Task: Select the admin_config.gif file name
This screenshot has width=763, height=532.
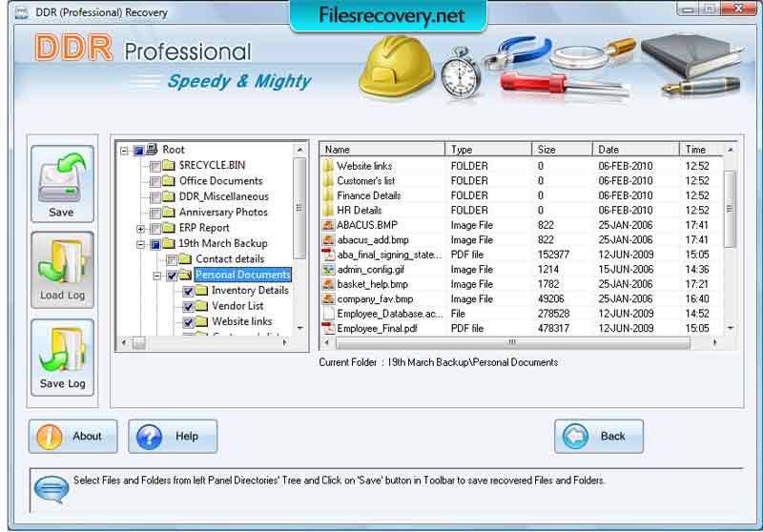Action: (x=371, y=270)
